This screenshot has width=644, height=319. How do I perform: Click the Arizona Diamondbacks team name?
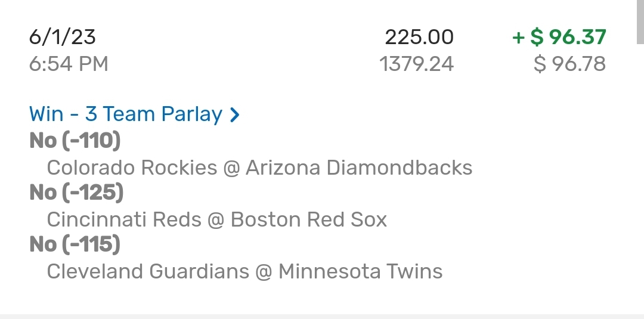coord(359,168)
